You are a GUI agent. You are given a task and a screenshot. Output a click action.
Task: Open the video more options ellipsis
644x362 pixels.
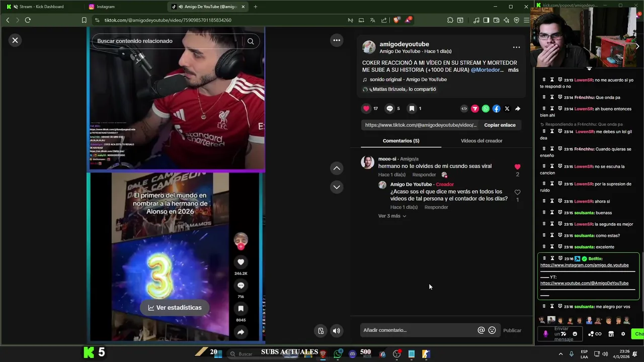pos(337,40)
